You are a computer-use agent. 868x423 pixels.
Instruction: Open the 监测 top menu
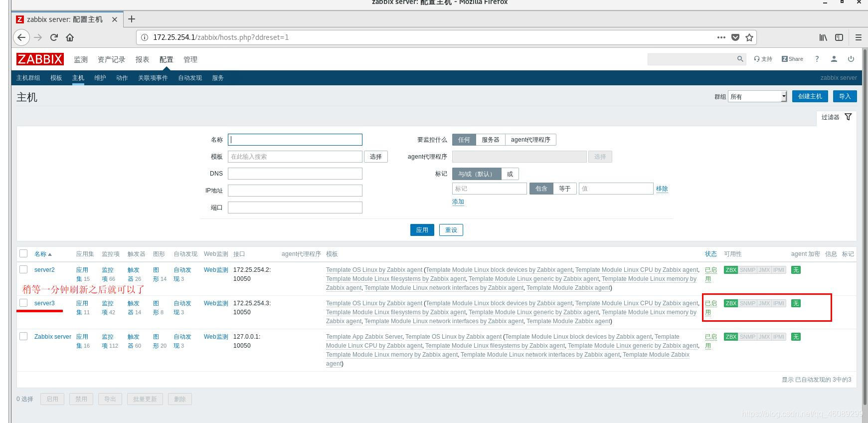click(x=81, y=59)
